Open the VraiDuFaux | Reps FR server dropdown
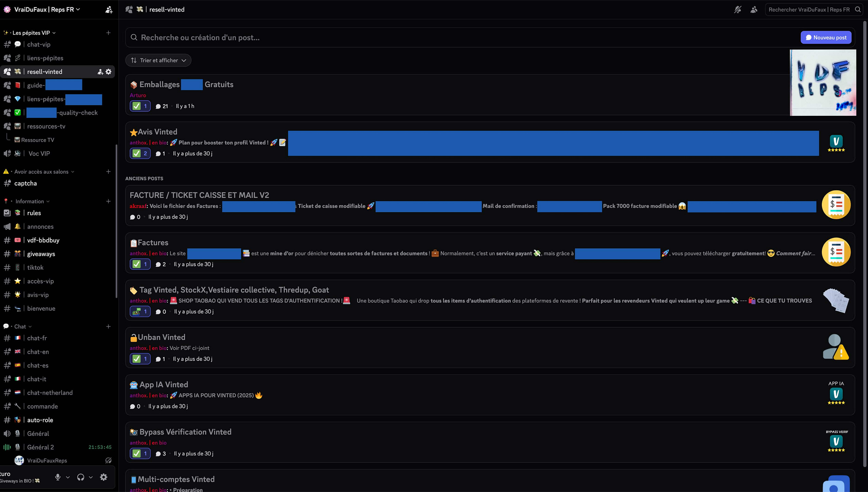Screen dimensions: 868x492 47,10
